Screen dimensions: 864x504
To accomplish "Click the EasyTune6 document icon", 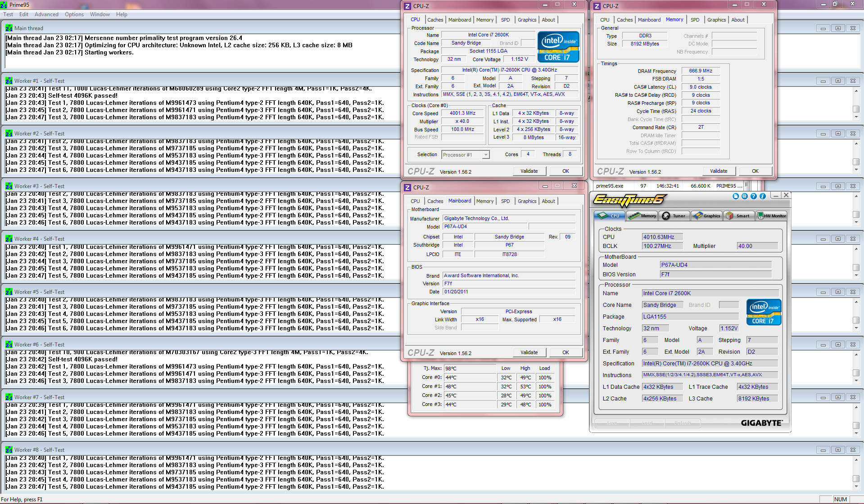I will coord(736,196).
